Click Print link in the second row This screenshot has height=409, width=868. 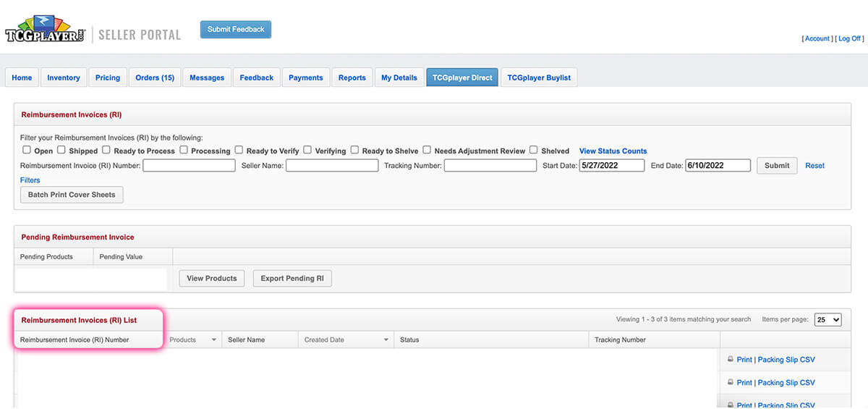tap(744, 383)
